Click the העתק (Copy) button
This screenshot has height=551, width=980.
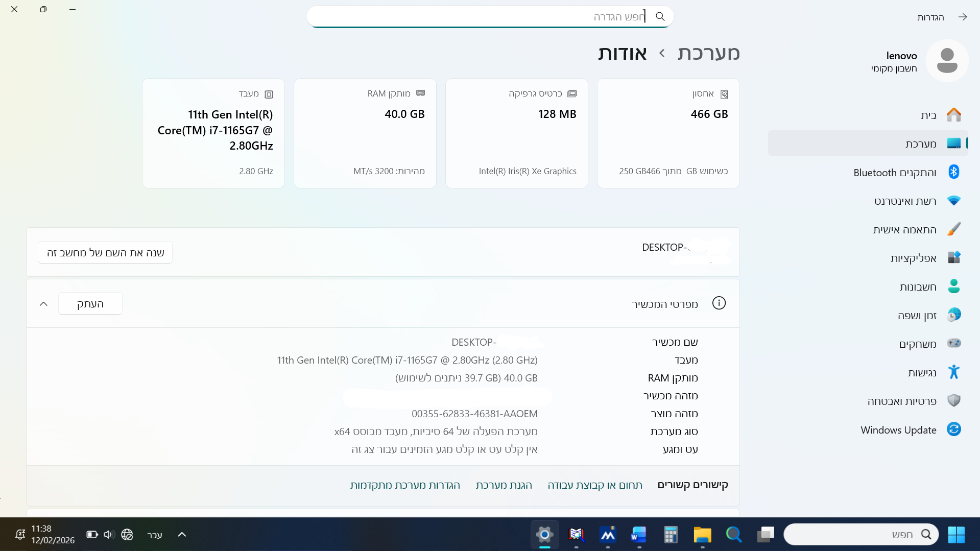coord(90,303)
